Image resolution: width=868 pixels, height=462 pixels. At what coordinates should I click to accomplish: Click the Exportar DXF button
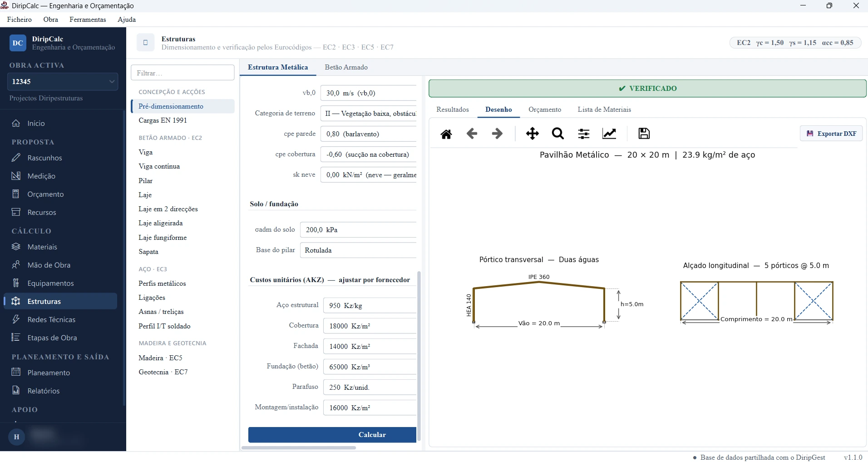831,134
